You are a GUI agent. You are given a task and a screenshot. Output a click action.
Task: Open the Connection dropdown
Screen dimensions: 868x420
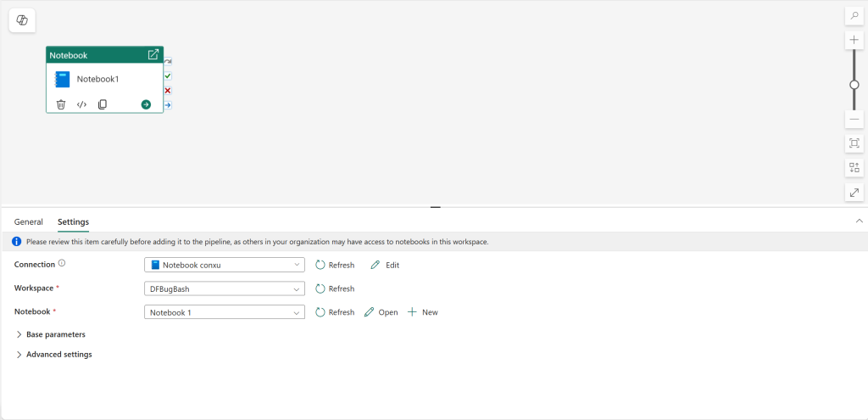[x=224, y=265]
